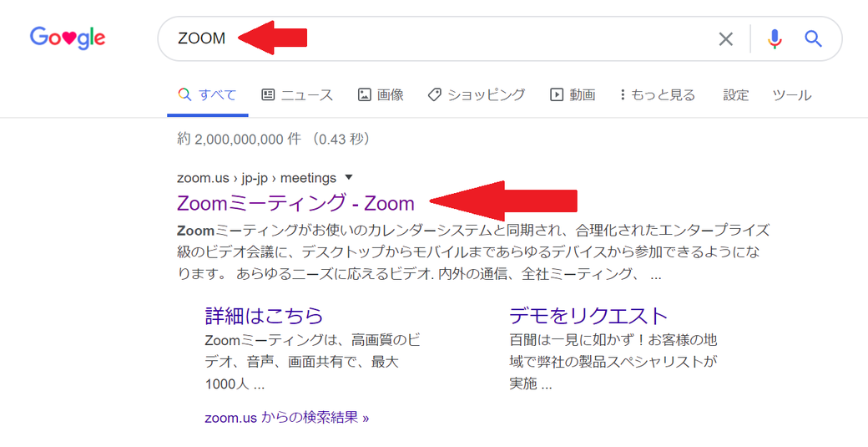This screenshot has height=447, width=868.
Task: Open the 動画 tab
Action: 573,94
